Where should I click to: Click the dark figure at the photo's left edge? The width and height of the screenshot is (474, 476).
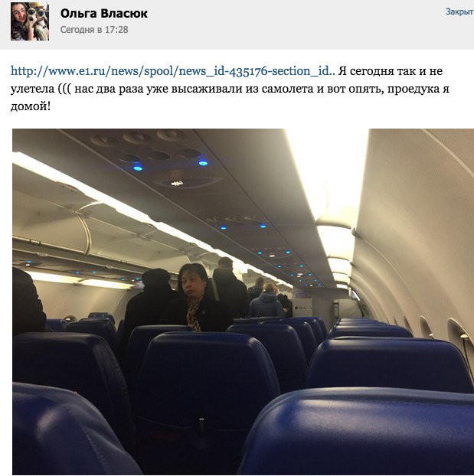click(28, 302)
